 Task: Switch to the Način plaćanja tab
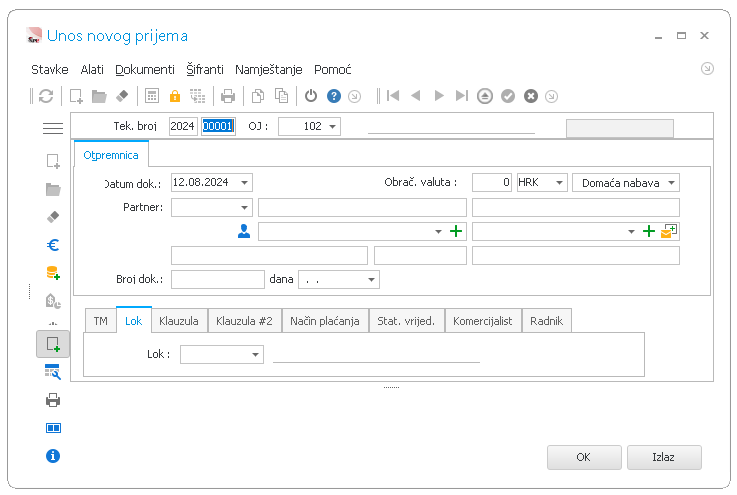[325, 321]
